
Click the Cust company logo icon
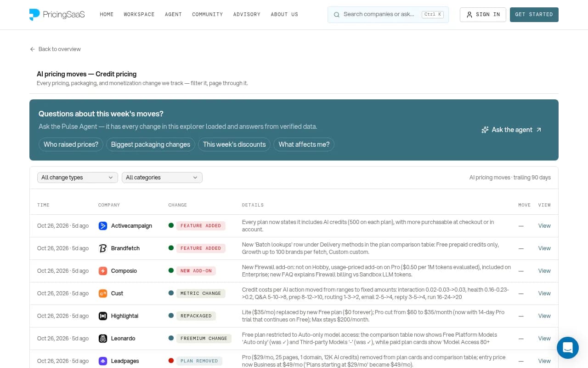pyautogui.click(x=103, y=293)
